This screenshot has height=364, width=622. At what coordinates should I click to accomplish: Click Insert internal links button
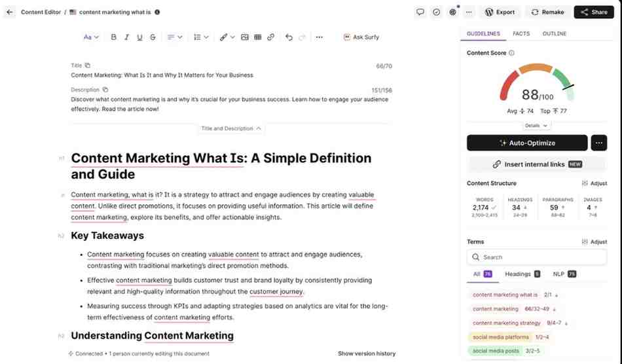pyautogui.click(x=537, y=164)
